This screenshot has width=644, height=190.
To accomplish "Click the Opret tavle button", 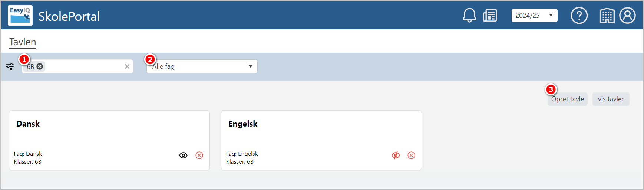I will click(568, 99).
